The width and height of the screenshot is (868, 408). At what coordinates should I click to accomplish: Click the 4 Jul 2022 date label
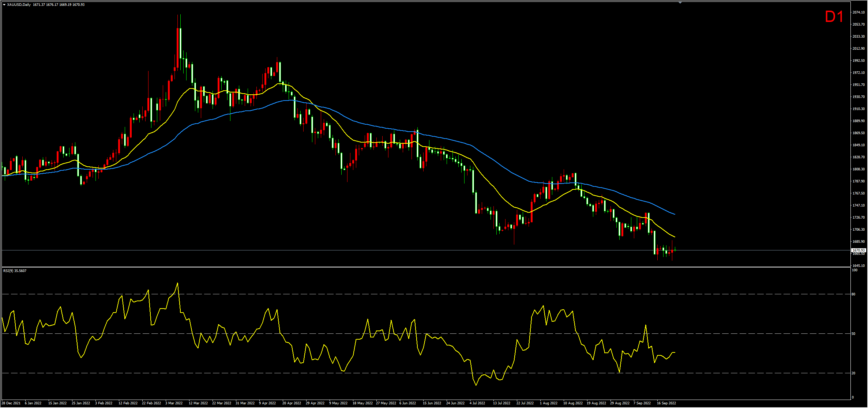(x=477, y=403)
